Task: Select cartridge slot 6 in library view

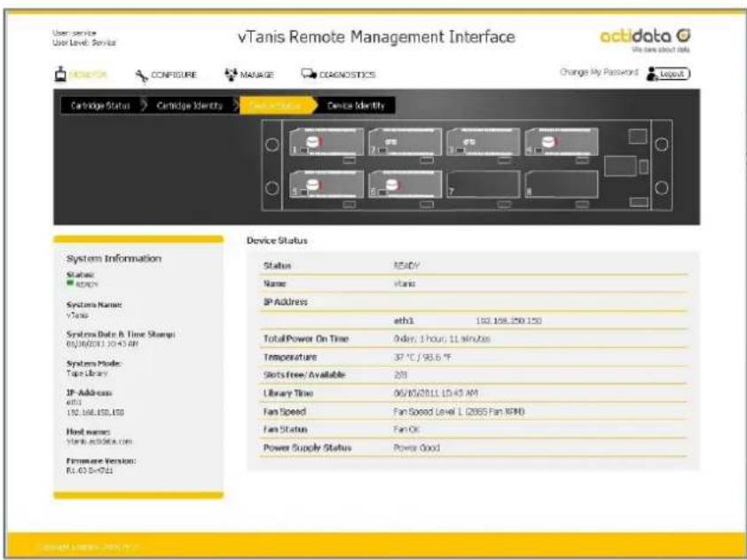Action: [405, 184]
